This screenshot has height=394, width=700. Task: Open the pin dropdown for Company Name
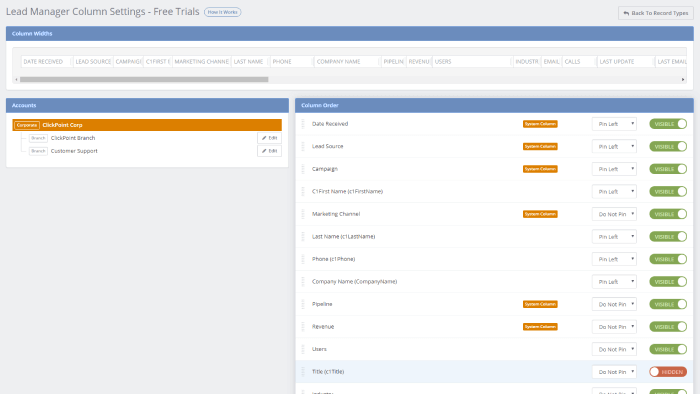point(614,282)
